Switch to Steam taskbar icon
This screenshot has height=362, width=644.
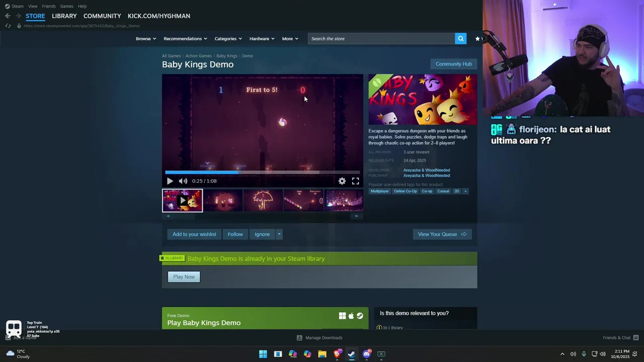[x=352, y=354]
